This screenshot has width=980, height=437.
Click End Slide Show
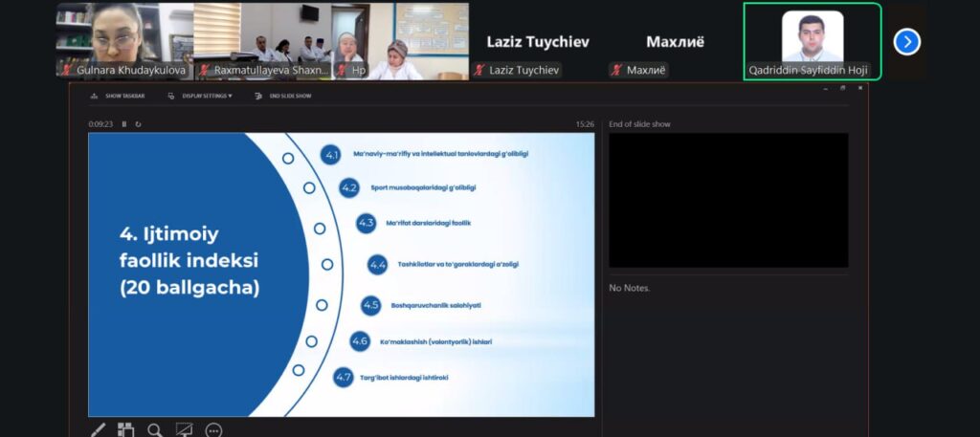[x=283, y=96]
